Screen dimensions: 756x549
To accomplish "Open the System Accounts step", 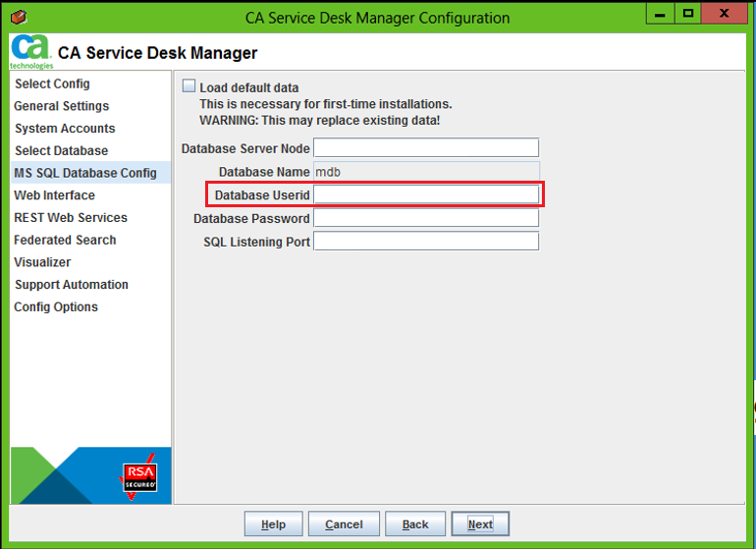I will click(x=65, y=129).
